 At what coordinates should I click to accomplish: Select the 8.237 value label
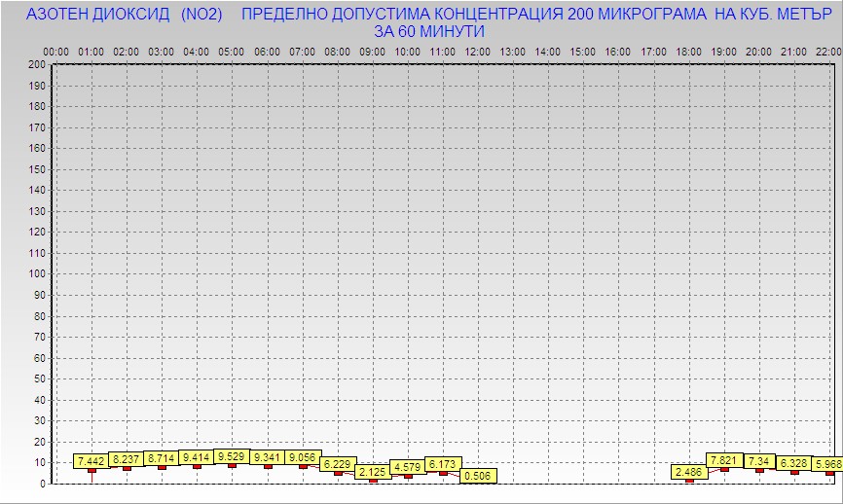(x=127, y=459)
